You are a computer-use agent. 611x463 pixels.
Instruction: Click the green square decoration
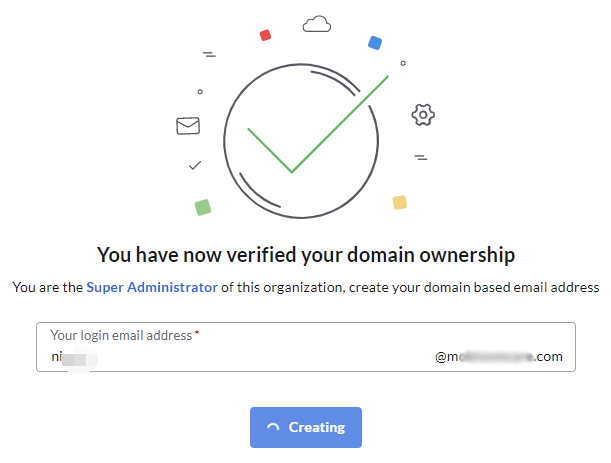(203, 207)
